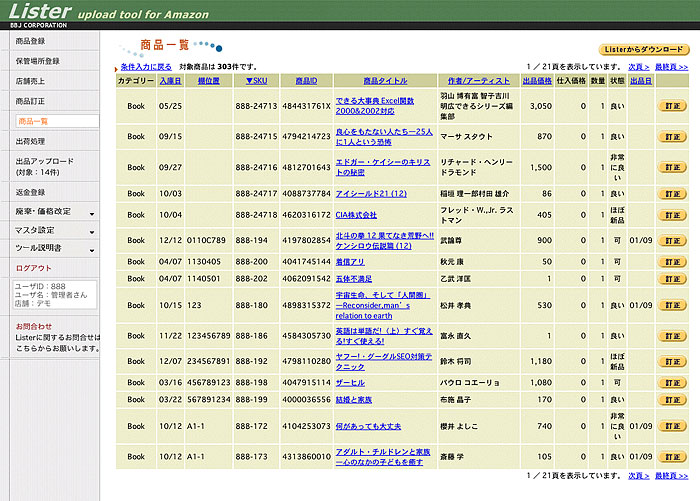Sort by 入庫日 column header
The image size is (700, 501).
171,81
